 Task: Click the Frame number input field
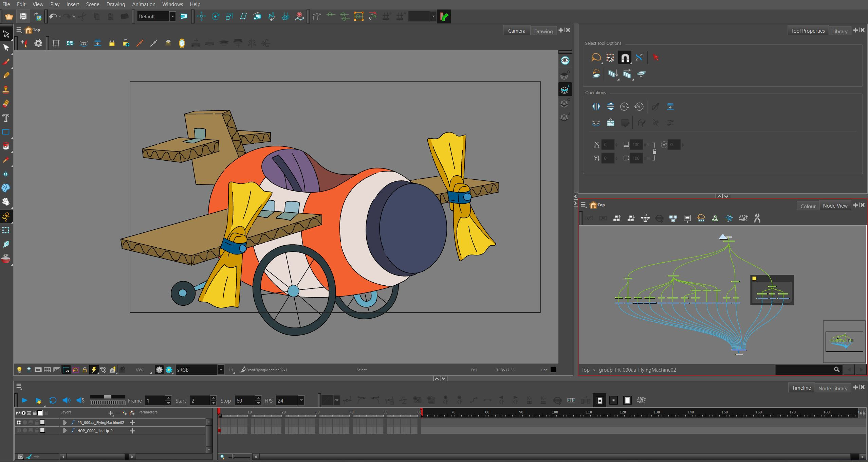pyautogui.click(x=155, y=401)
